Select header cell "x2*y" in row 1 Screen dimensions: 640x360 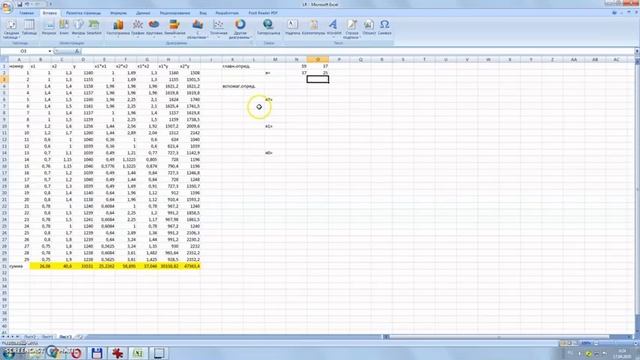(x=190, y=66)
